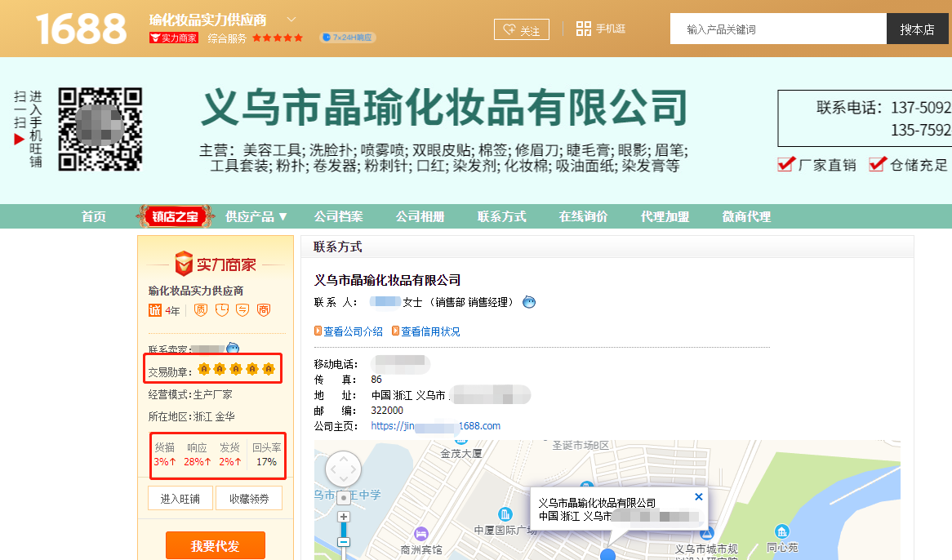Click the map zoom in plus button
The height and width of the screenshot is (560, 952).
tap(344, 517)
